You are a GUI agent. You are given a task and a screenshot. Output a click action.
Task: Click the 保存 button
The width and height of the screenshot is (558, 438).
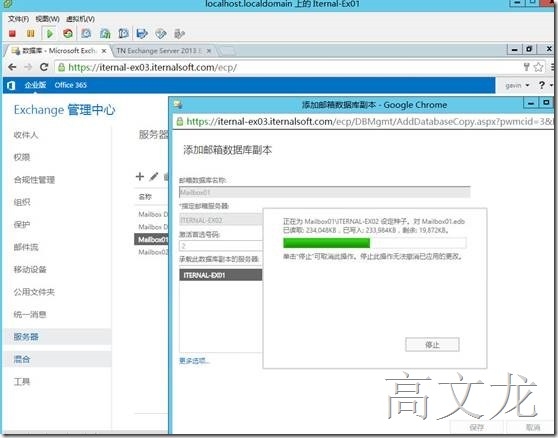tap(476, 427)
